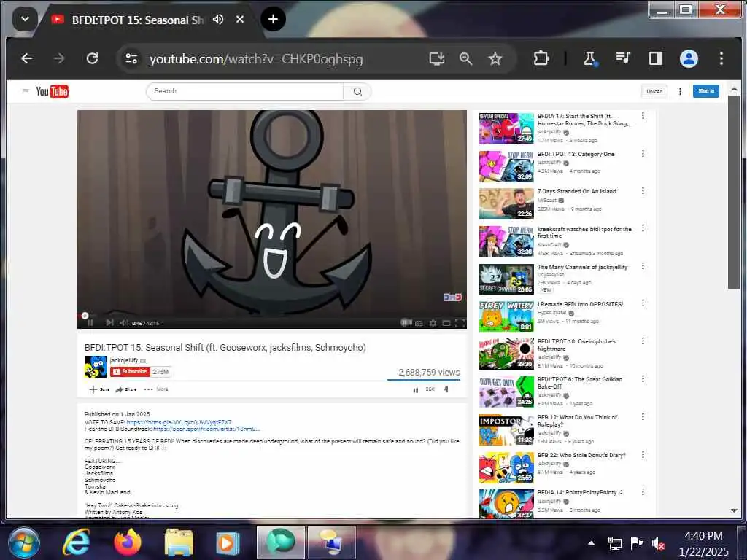Click the Upload button
This screenshot has width=747, height=560.
[654, 91]
